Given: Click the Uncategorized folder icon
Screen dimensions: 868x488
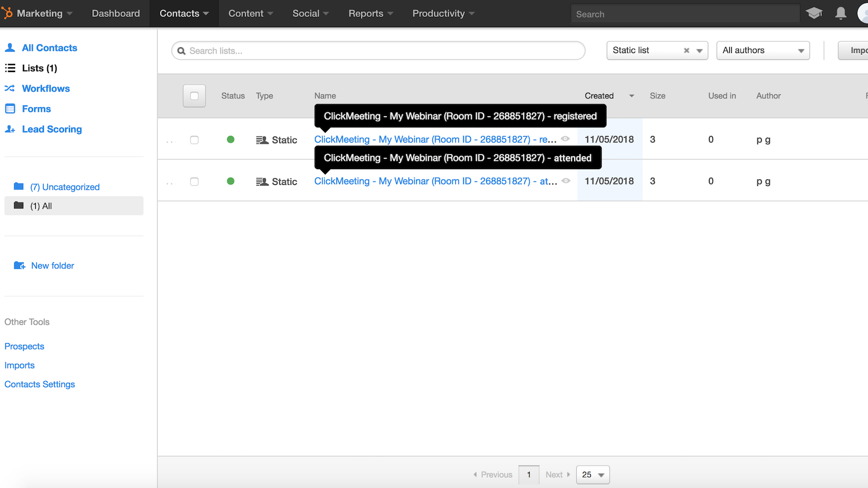Looking at the screenshot, I should (x=19, y=187).
